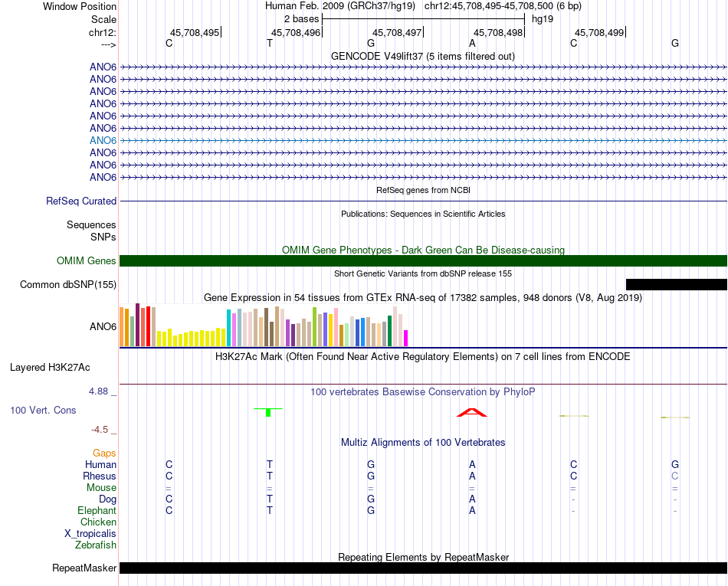
Task: Click the ANO6 label beside GTEx bar chart
Action: [103, 326]
